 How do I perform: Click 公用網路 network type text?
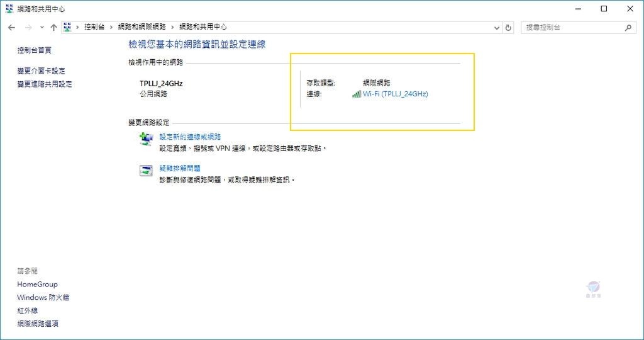[153, 94]
